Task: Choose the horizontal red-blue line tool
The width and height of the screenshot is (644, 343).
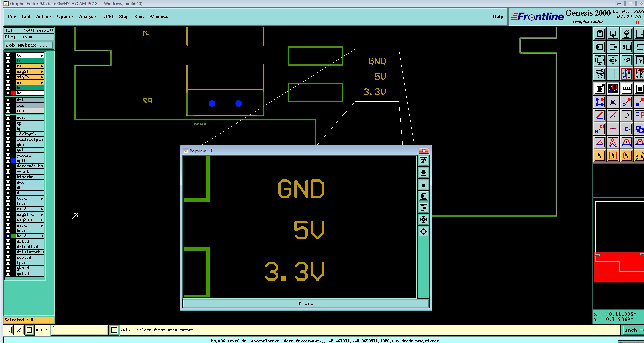Action: pyautogui.click(x=613, y=129)
